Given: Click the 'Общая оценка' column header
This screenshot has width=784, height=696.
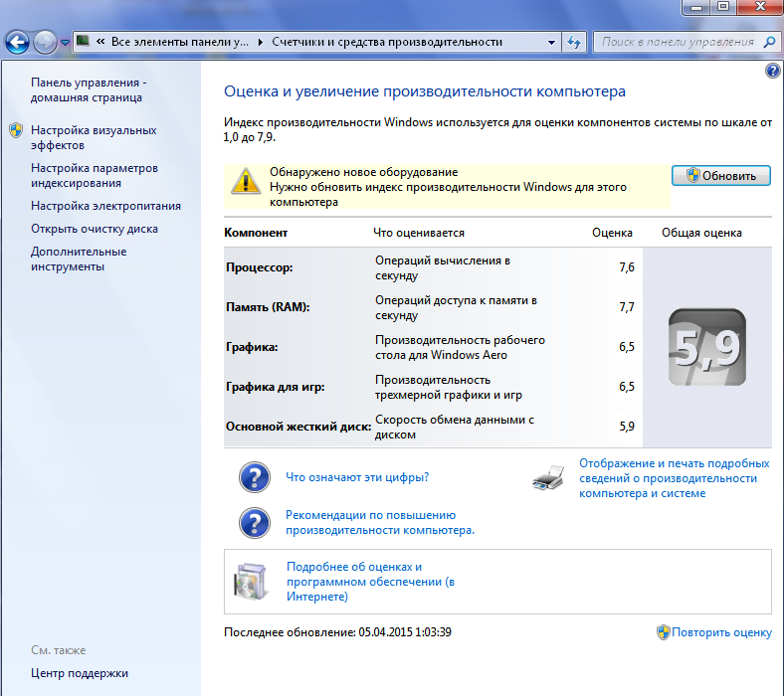Looking at the screenshot, I should tap(701, 233).
